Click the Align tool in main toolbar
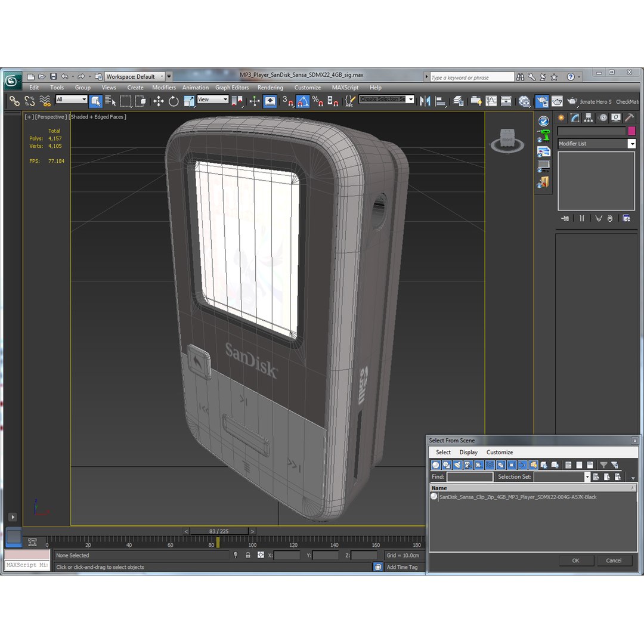 pos(440,101)
